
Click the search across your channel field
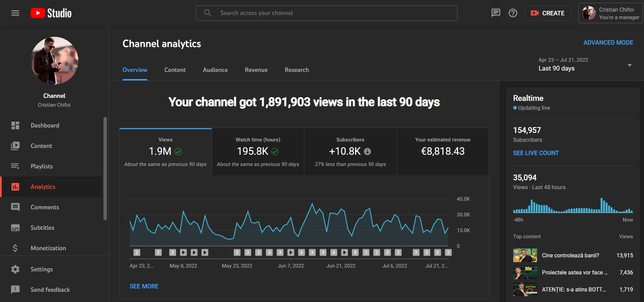(x=327, y=13)
